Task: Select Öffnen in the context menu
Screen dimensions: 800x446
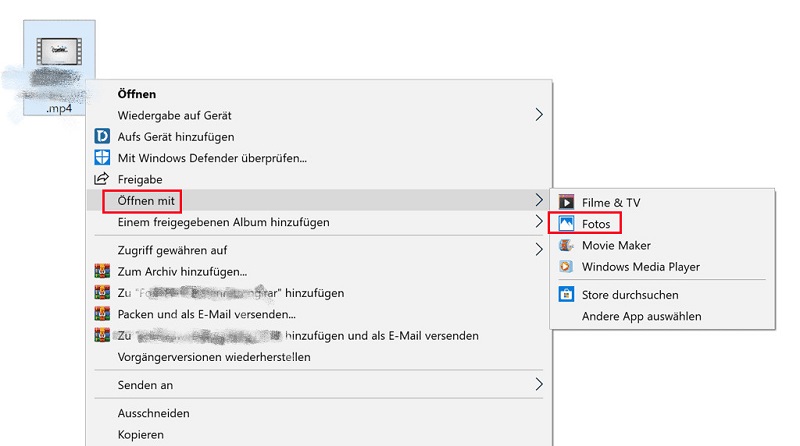Action: (x=137, y=94)
